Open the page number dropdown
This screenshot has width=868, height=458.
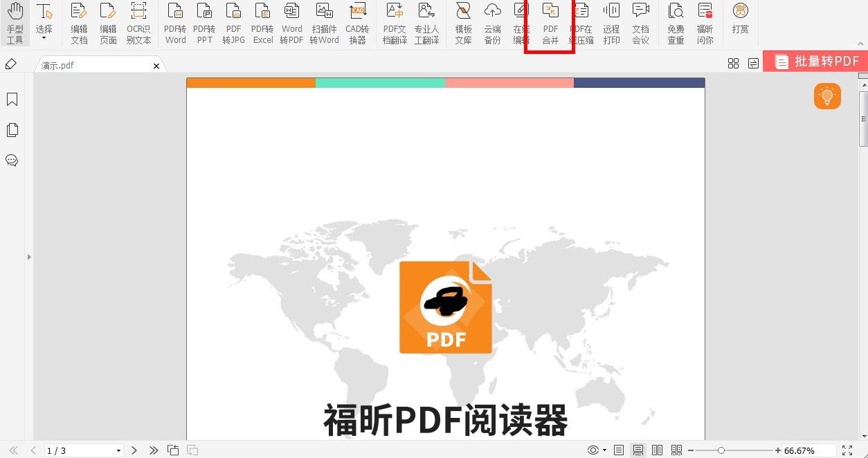tap(118, 450)
